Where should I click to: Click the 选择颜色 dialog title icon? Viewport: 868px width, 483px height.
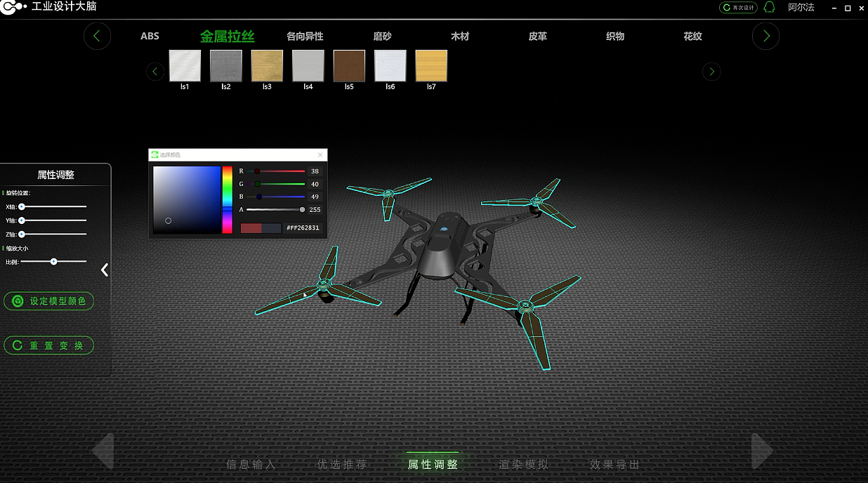point(154,154)
